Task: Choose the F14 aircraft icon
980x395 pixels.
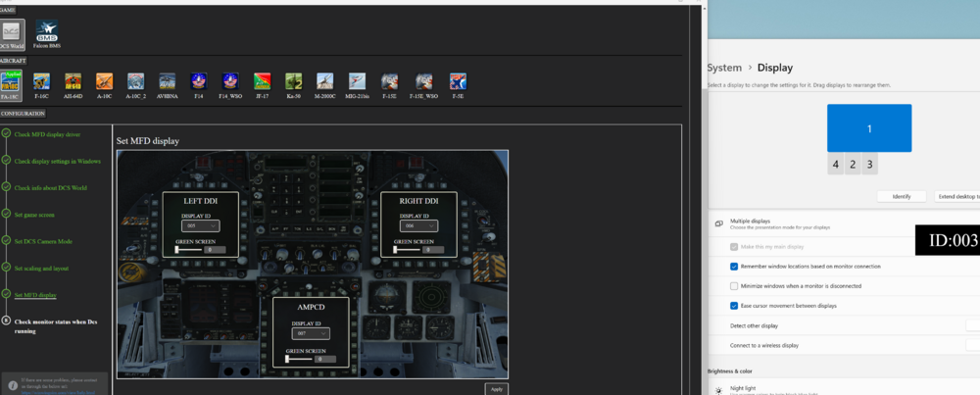Action: tap(198, 85)
